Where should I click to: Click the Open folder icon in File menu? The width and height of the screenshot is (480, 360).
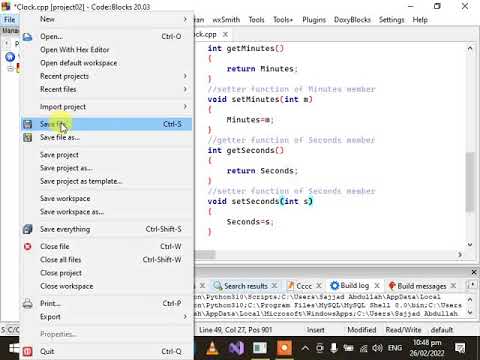(27, 37)
